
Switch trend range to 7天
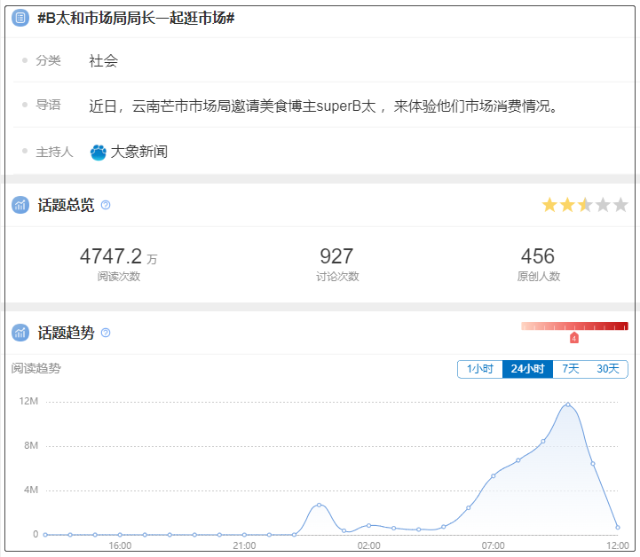pyautogui.click(x=570, y=369)
